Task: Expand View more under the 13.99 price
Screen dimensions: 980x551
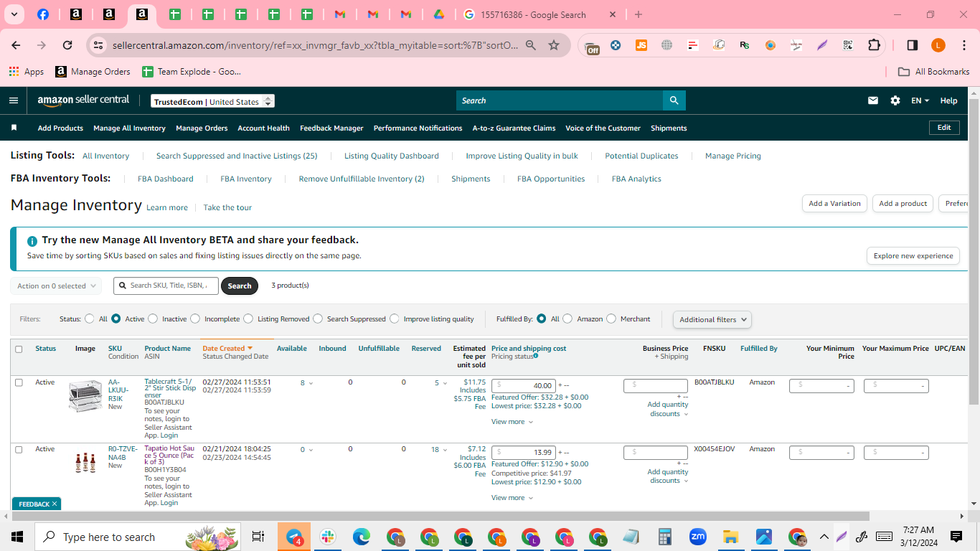Action: [x=512, y=498]
